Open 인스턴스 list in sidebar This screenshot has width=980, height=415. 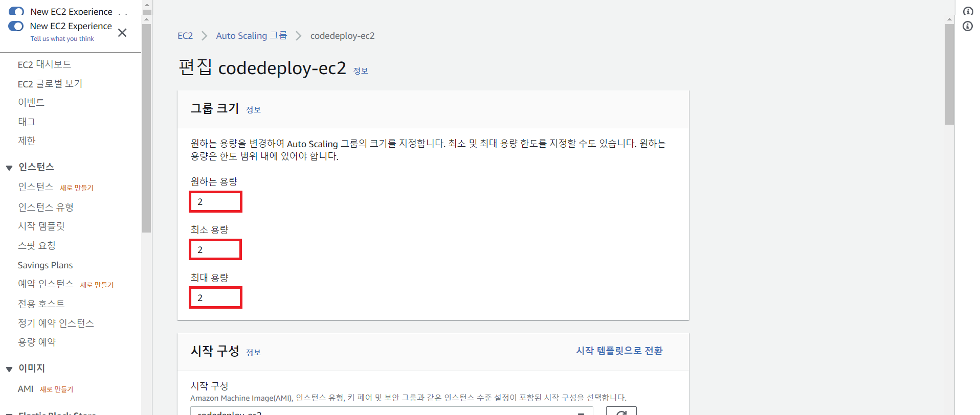pos(36,187)
